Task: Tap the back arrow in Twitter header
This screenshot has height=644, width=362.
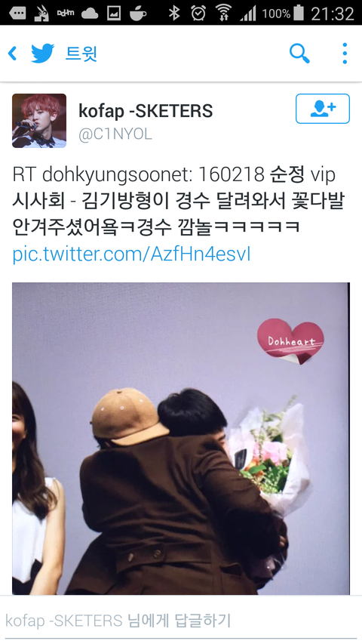Action: coord(12,54)
